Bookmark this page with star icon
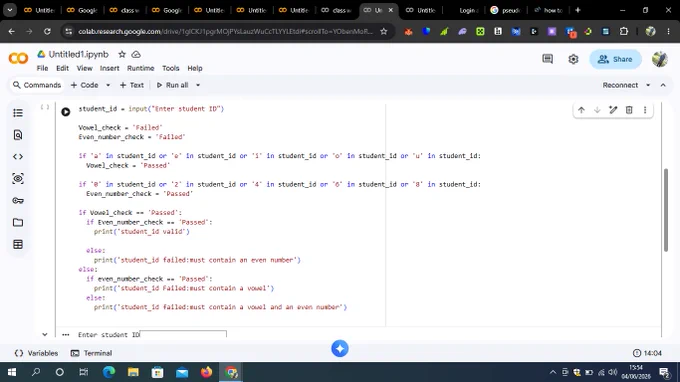Image resolution: width=680 pixels, height=382 pixels. pos(384,31)
